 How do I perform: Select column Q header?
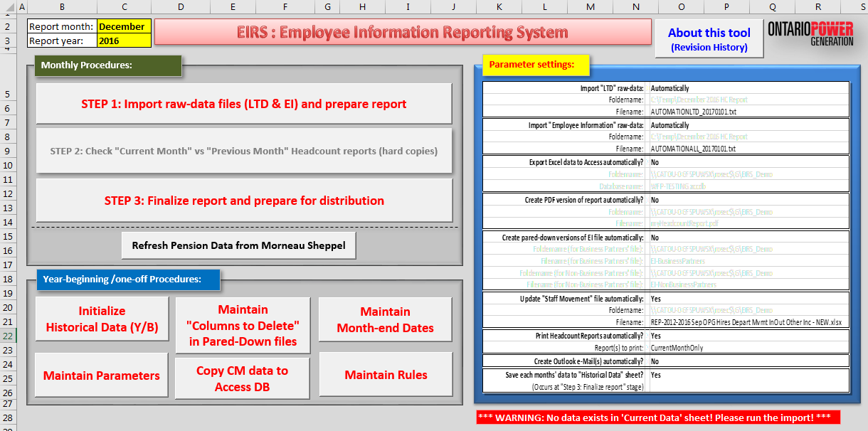[x=773, y=6]
